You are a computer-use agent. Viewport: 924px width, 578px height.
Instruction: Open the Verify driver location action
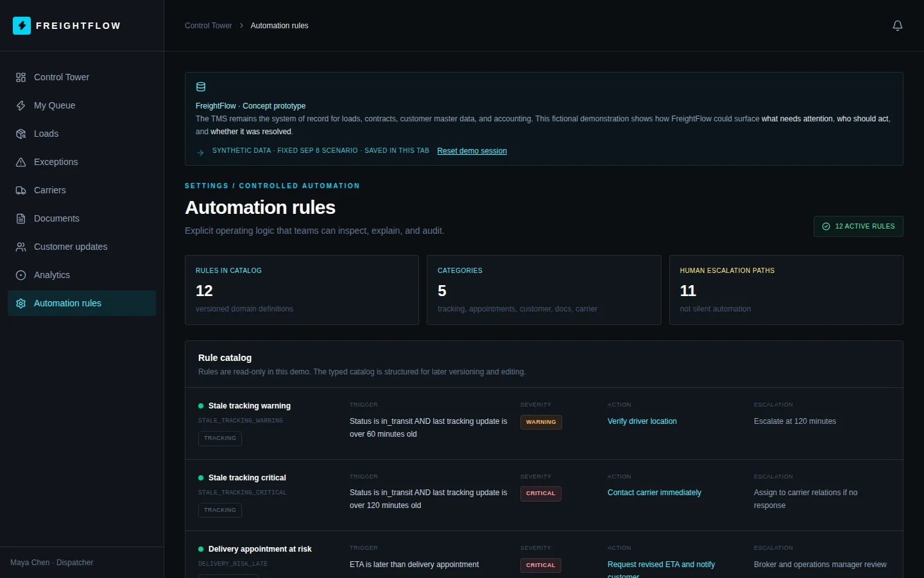[642, 421]
